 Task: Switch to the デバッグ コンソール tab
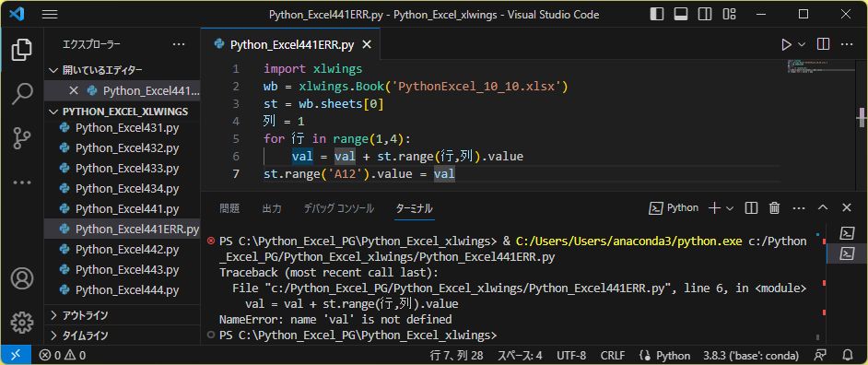coord(339,209)
